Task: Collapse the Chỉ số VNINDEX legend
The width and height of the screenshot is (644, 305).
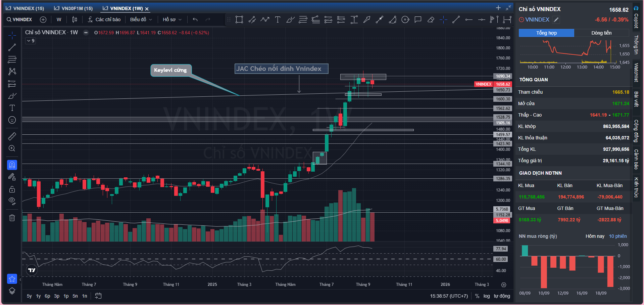Action: tap(86, 33)
